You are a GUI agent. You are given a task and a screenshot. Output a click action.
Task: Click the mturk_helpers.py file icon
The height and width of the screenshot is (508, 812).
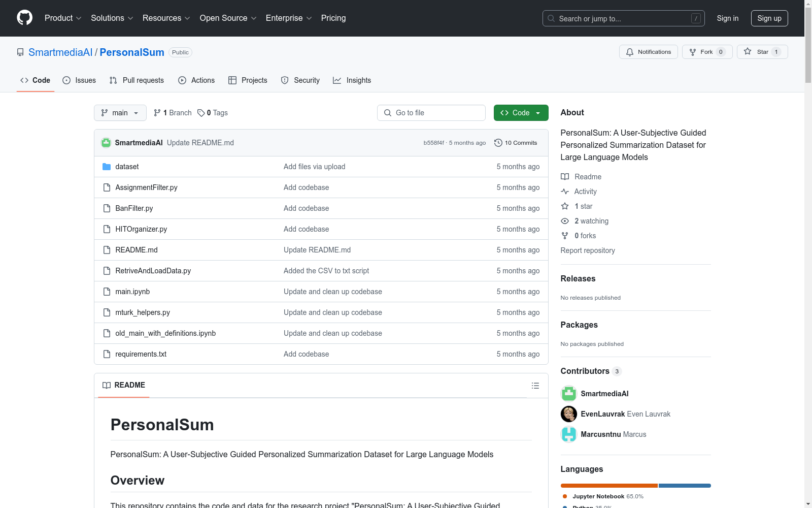(107, 312)
